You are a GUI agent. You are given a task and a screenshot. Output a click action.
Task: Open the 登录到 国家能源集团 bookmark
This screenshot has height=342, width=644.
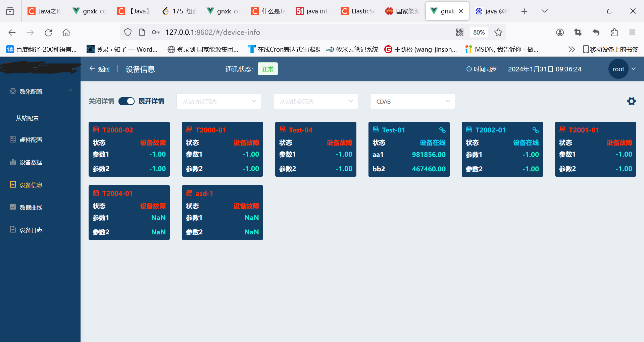(x=203, y=49)
